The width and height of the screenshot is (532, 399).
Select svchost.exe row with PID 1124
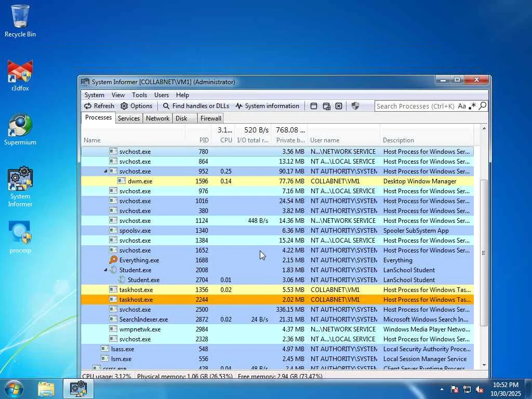[x=277, y=220]
